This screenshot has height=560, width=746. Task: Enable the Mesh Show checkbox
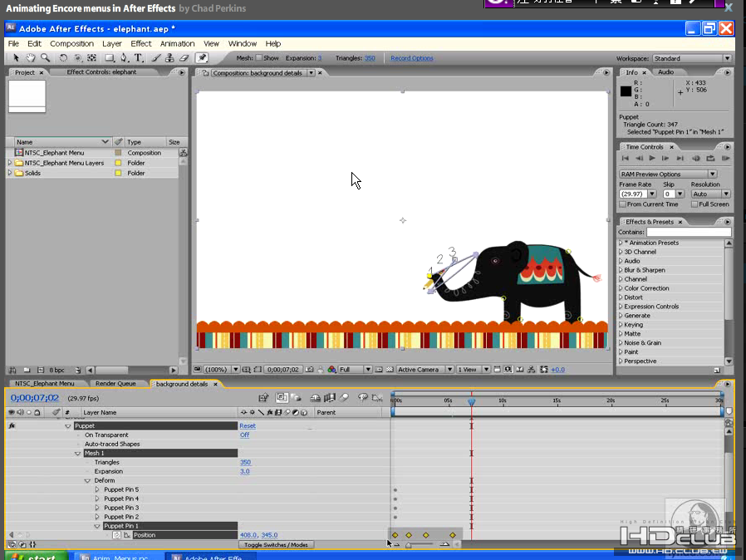pos(259,57)
